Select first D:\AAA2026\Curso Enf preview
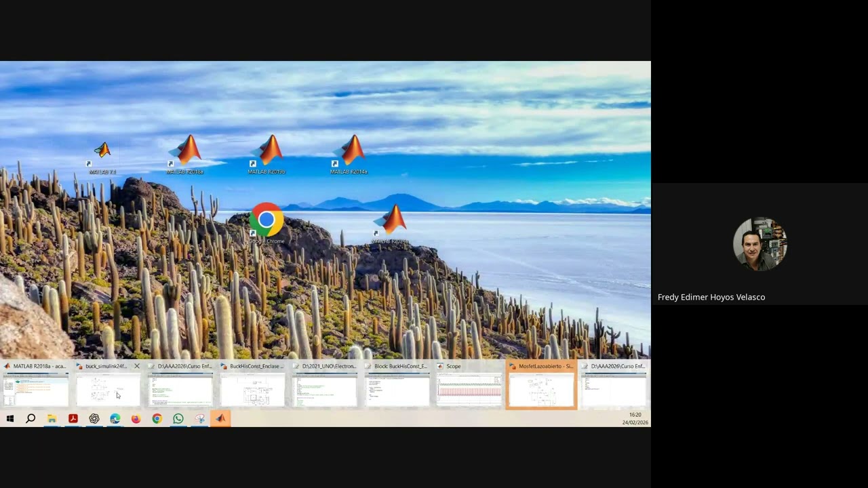This screenshot has height=488, width=868. pyautogui.click(x=180, y=384)
